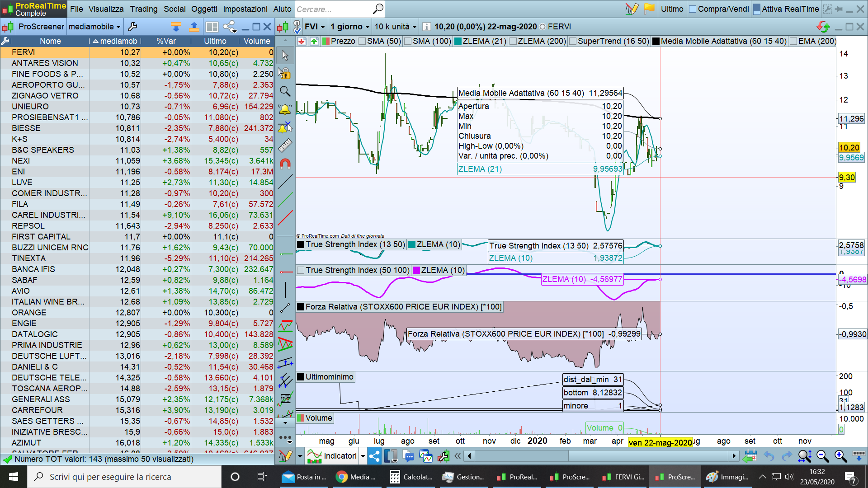Click the undo arrow in bottom toolbar
The image size is (868, 488).
click(769, 456)
